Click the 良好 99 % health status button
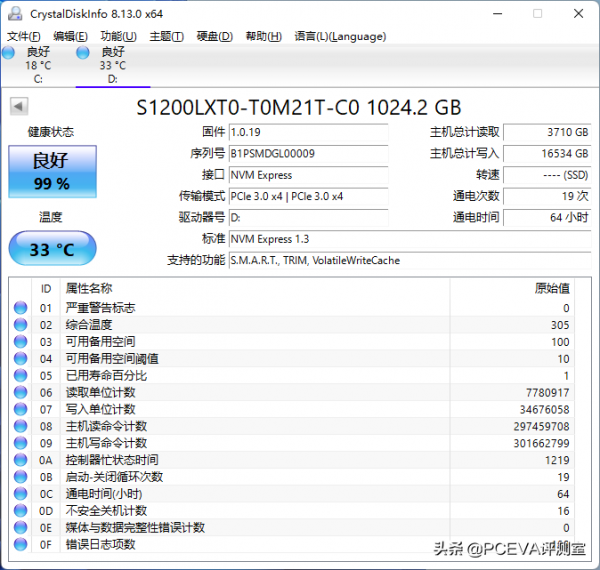 (52, 171)
